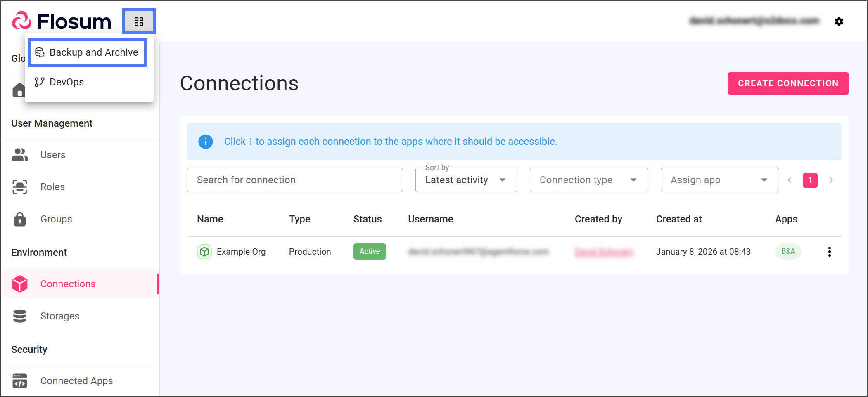This screenshot has height=397, width=868.
Task: Open the Connection type dropdown
Action: coord(588,180)
